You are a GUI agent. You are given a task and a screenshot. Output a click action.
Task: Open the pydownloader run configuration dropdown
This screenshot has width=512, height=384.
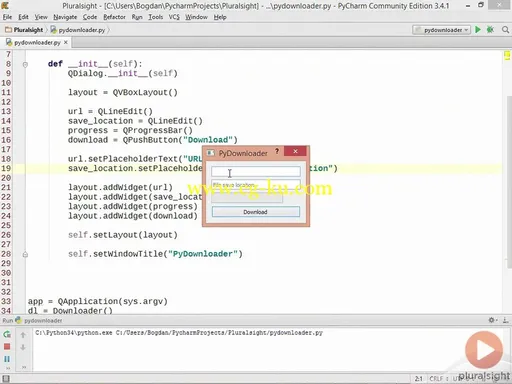click(441, 30)
